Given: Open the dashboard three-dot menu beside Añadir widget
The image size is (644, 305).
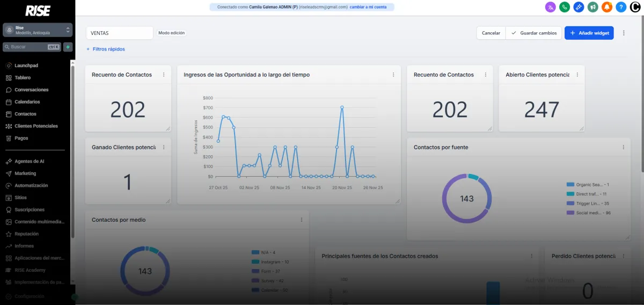Looking at the screenshot, I should point(624,33).
